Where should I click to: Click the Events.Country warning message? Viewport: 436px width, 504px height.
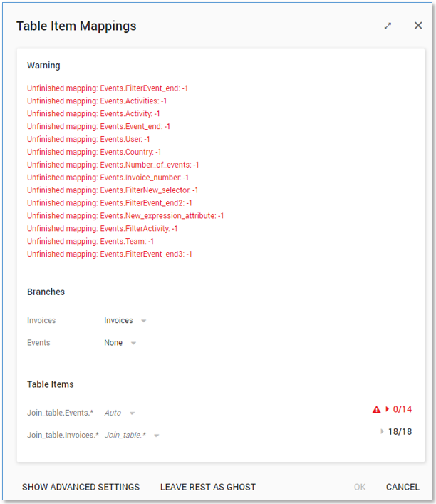pos(94,152)
